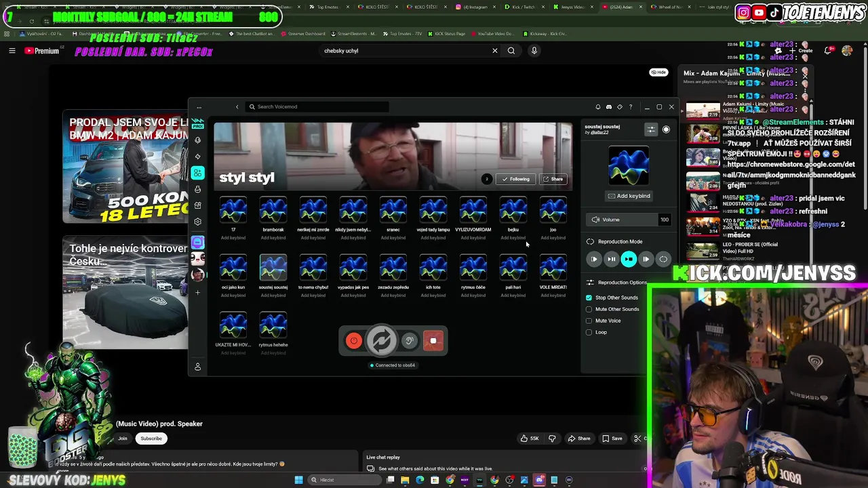Screen dimensions: 868x488
Task: Click Add keybind button in right panel
Action: (x=629, y=196)
